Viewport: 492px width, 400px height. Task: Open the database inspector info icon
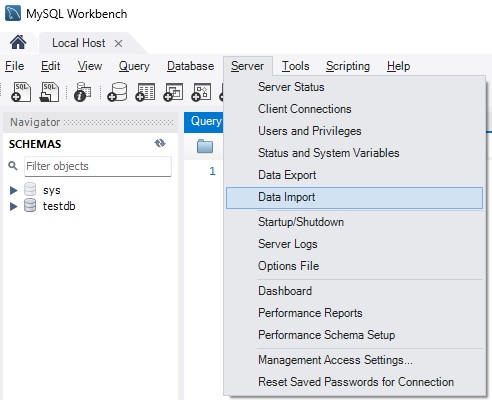coord(82,92)
